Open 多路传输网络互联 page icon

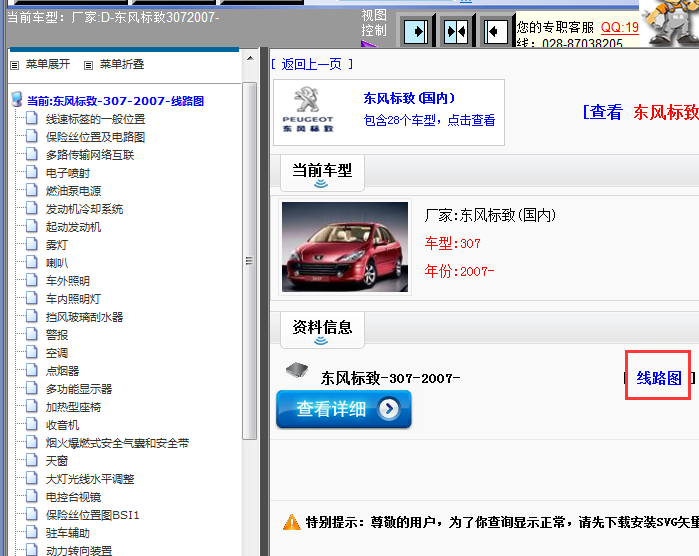click(x=32, y=155)
